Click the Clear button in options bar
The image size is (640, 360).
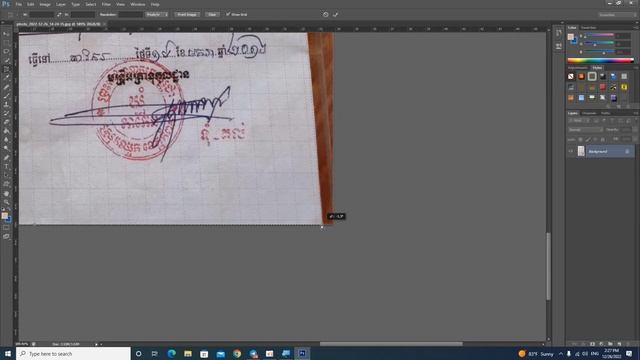pyautogui.click(x=212, y=14)
